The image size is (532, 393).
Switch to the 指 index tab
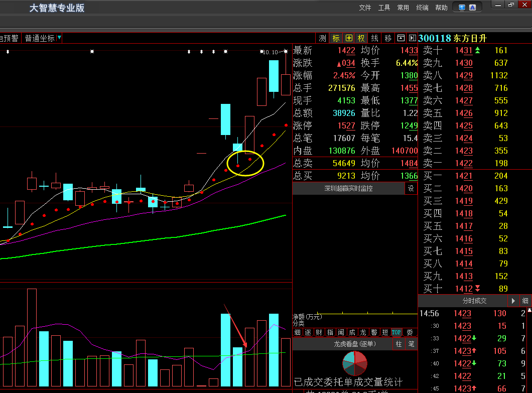coord(330,333)
